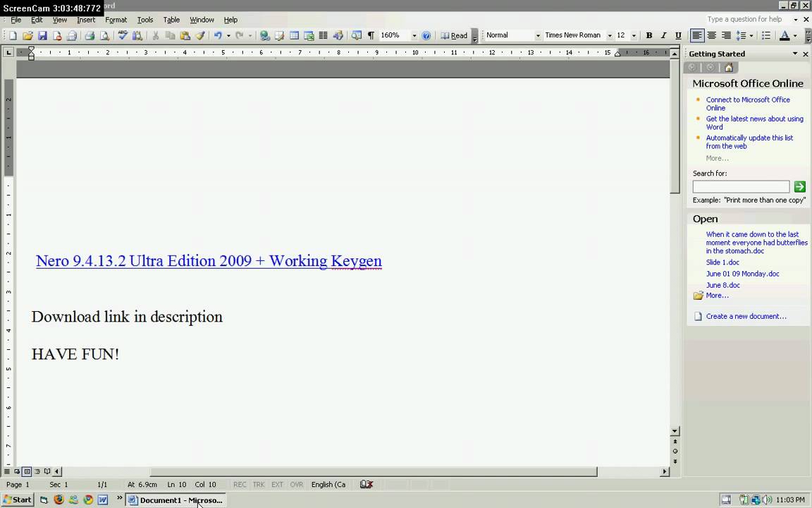Expand hidden taskbar Quick Launch chevron
This screenshot has width=812, height=508.
(x=119, y=499)
